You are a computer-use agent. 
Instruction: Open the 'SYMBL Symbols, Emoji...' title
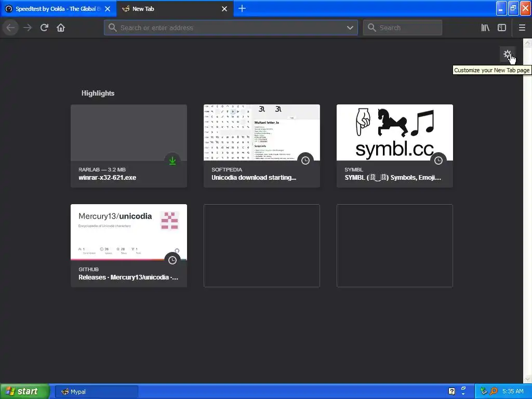coord(393,178)
